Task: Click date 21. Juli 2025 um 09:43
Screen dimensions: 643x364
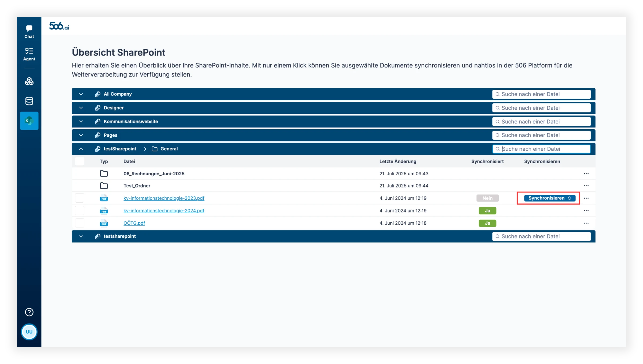Action: pyautogui.click(x=404, y=174)
